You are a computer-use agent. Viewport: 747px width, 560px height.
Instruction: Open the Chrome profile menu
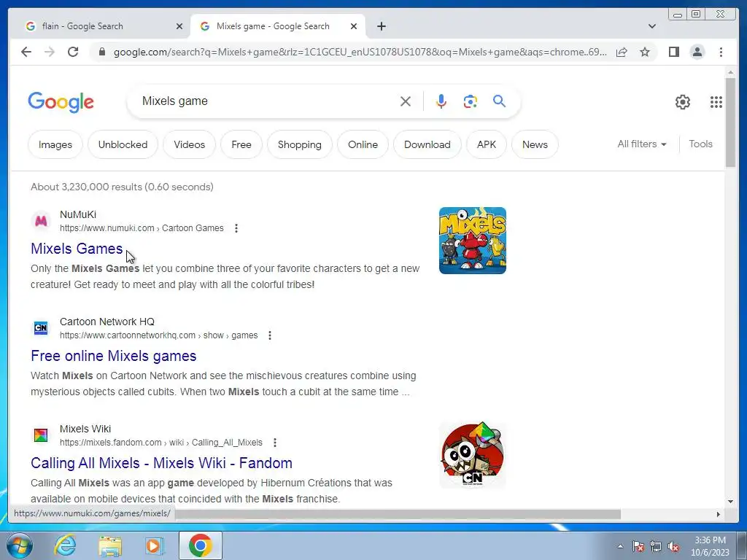(x=697, y=52)
